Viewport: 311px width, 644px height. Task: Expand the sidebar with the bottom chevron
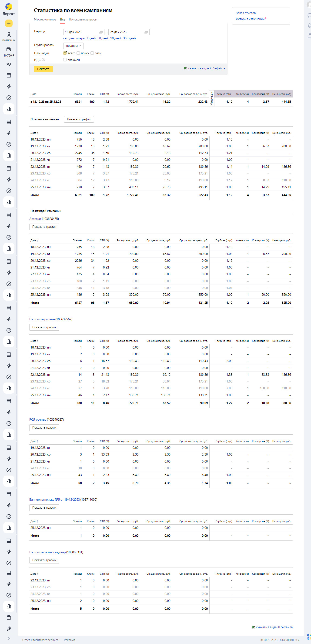click(9, 638)
